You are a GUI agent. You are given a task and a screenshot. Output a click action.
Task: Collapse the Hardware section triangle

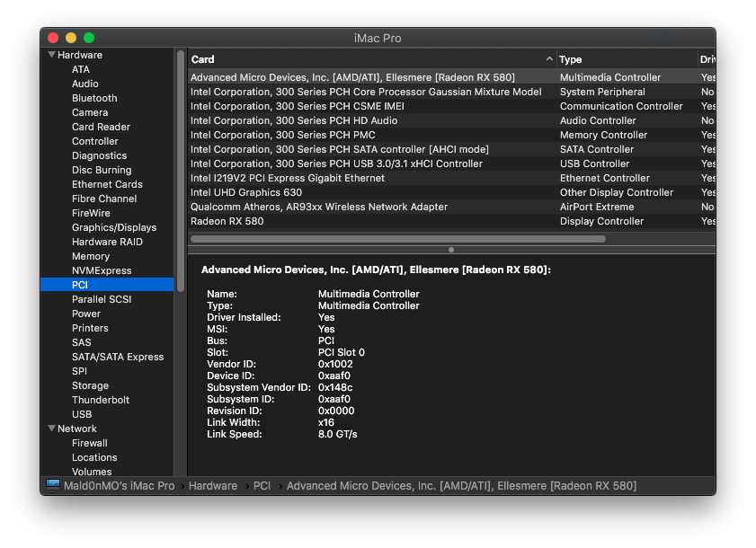click(x=51, y=55)
